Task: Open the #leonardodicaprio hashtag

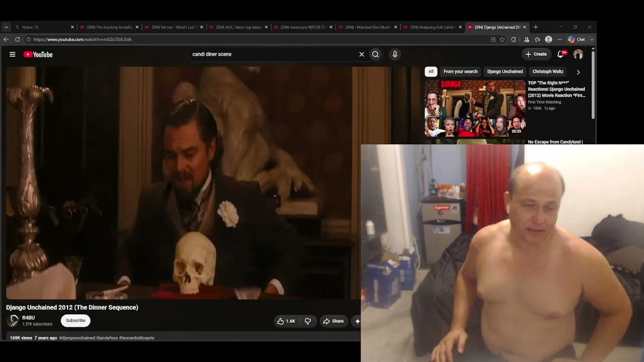Action: 137,338
